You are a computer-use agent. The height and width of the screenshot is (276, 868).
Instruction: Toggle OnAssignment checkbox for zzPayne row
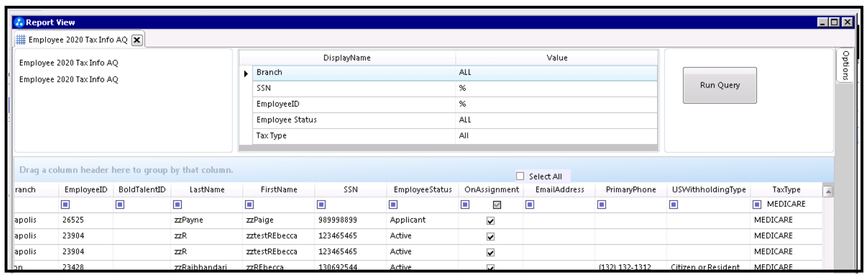click(x=491, y=221)
